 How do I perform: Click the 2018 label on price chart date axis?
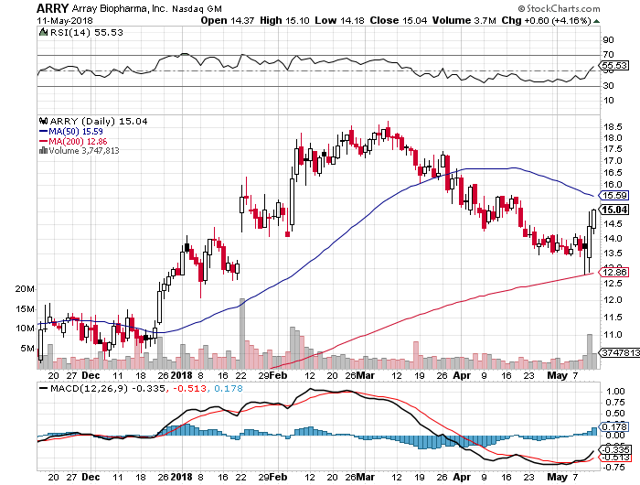(x=181, y=375)
